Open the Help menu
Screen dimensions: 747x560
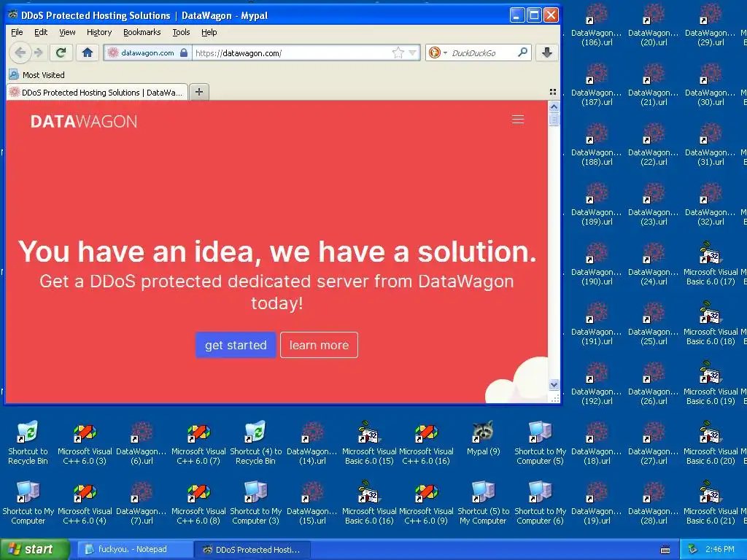[209, 32]
